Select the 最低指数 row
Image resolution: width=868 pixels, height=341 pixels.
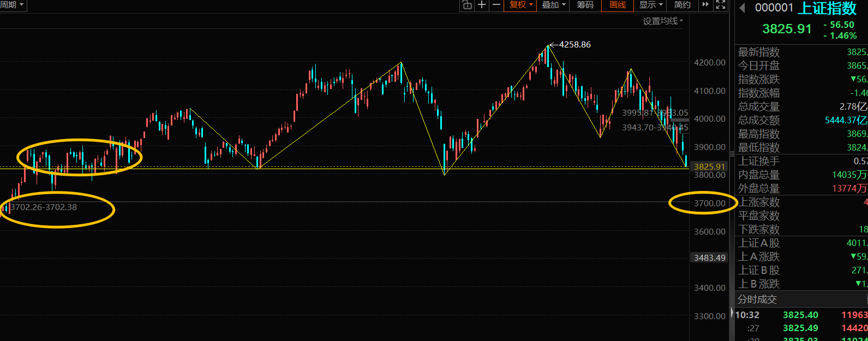tap(801, 147)
